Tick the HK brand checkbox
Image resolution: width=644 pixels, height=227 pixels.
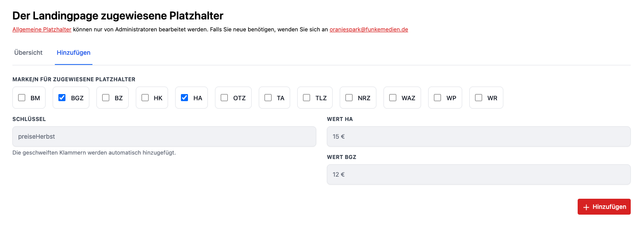click(x=145, y=98)
